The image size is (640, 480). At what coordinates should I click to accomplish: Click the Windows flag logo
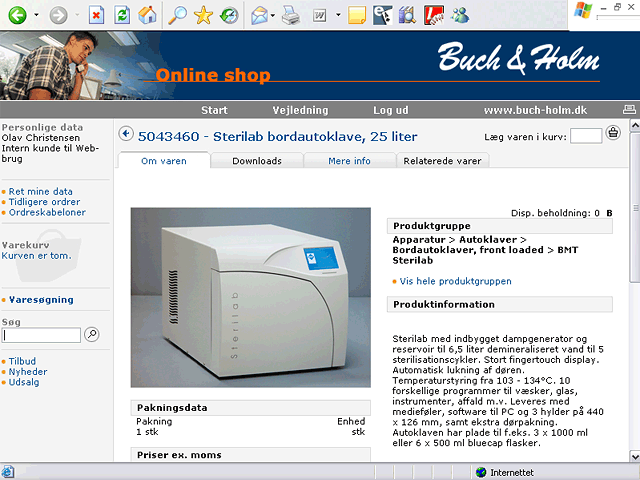[x=583, y=11]
